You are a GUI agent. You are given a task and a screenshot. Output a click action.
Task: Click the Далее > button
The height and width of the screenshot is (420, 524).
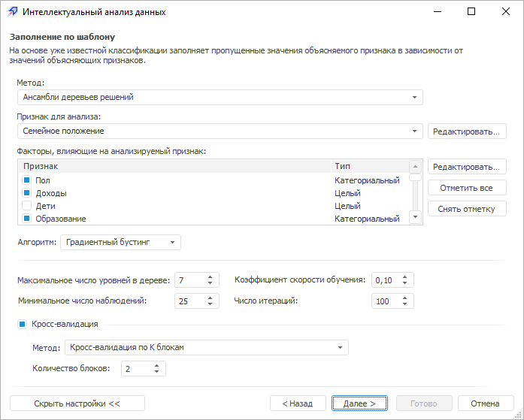359,403
